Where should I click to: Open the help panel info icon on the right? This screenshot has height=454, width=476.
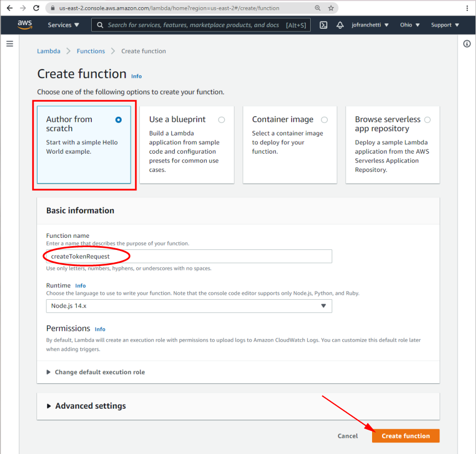pos(467,44)
